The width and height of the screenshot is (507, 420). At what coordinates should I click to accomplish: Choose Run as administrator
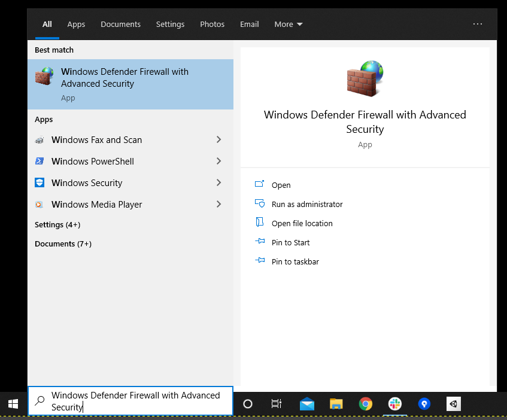pos(307,204)
